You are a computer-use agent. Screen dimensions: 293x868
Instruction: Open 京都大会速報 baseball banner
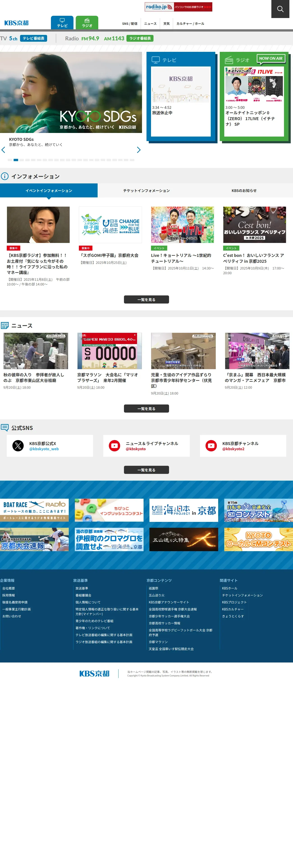[34, 539]
